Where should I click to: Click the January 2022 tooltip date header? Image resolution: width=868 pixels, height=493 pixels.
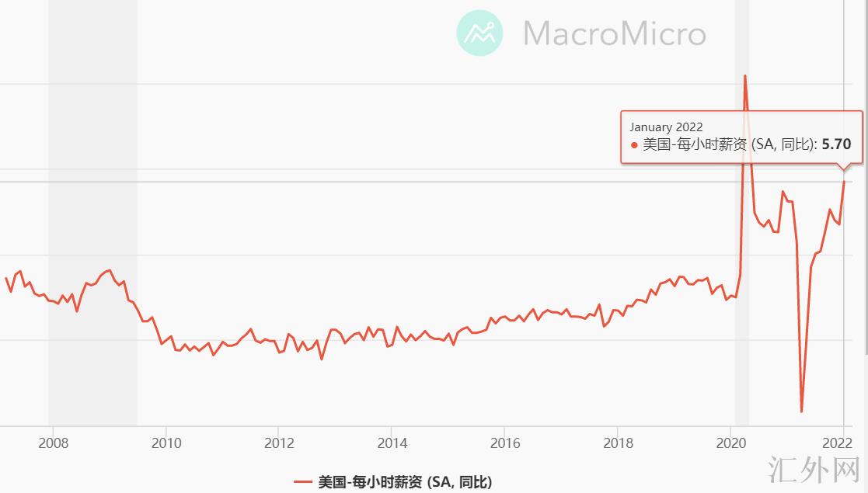666,127
